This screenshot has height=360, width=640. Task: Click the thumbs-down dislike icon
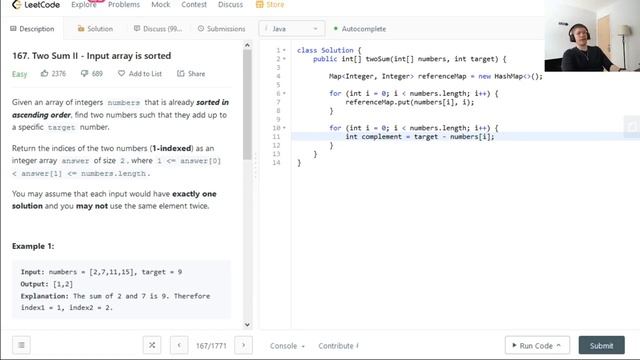click(84, 73)
